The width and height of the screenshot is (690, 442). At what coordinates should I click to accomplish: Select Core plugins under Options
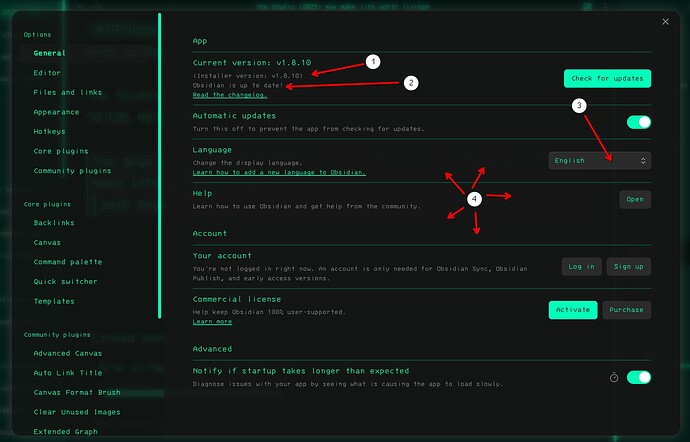click(x=61, y=151)
